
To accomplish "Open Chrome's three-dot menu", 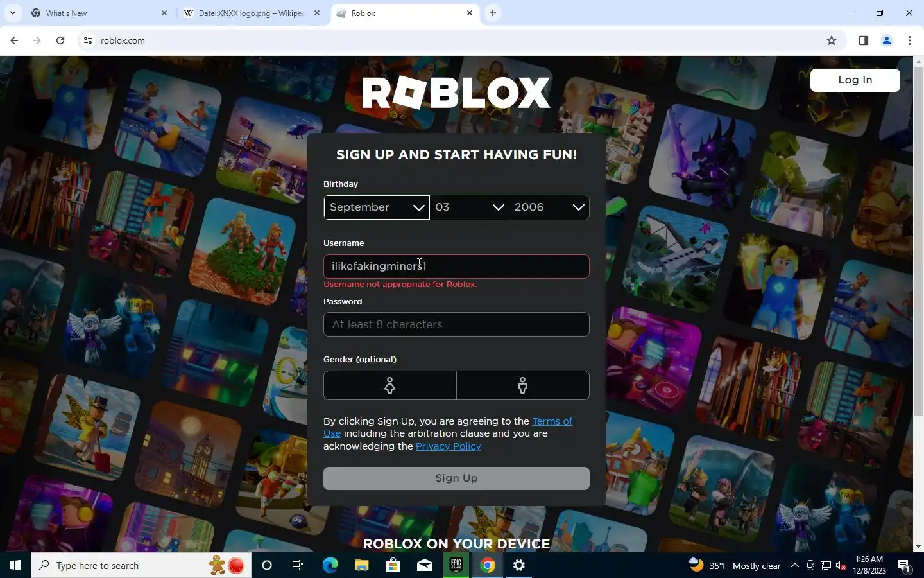I will [x=910, y=40].
